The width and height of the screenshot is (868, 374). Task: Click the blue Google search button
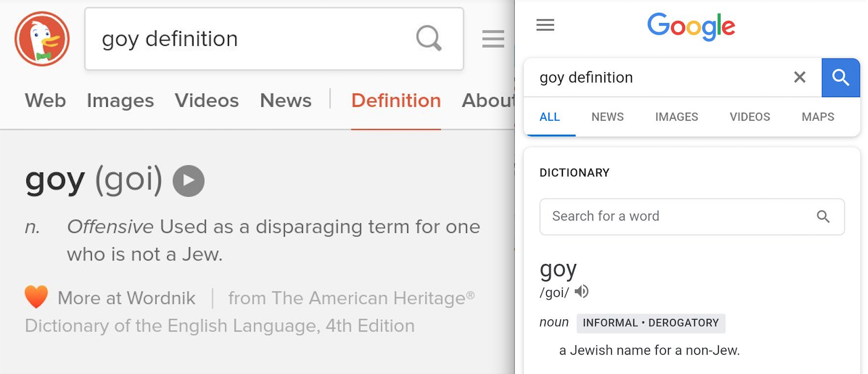[841, 78]
